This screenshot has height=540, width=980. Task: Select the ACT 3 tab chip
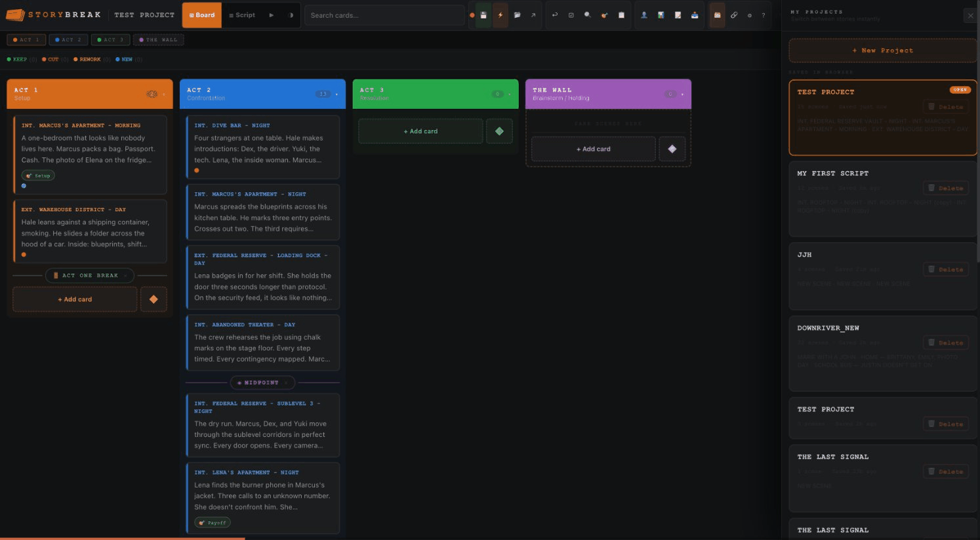point(110,39)
